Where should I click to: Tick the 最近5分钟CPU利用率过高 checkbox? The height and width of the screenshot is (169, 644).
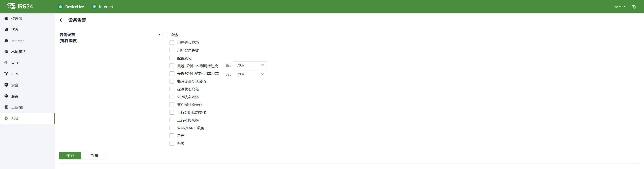pyautogui.click(x=172, y=66)
